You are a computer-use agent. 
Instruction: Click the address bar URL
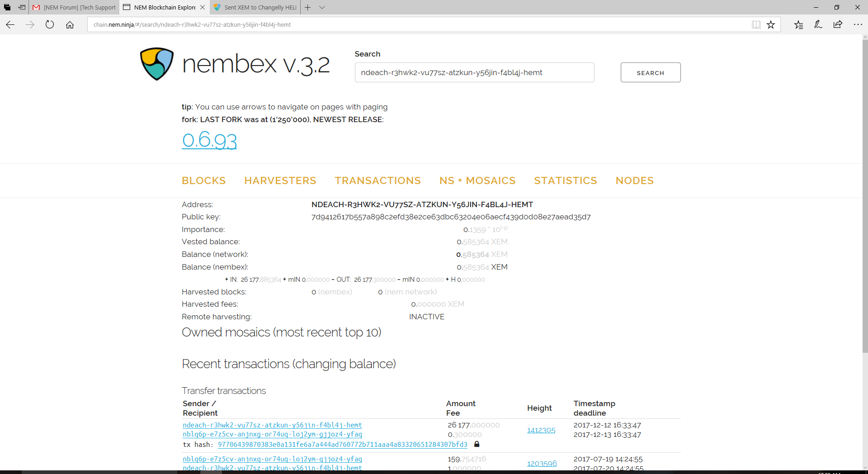pyautogui.click(x=192, y=25)
